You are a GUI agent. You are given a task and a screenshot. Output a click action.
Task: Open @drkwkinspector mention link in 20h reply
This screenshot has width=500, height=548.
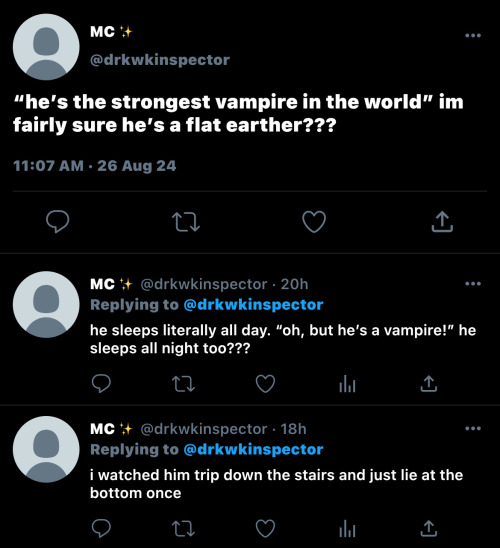point(253,305)
